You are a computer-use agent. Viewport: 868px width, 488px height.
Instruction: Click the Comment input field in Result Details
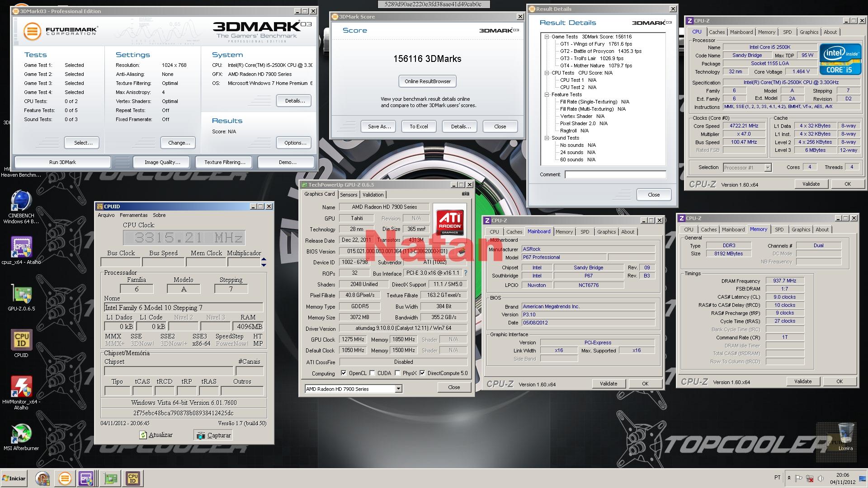(x=615, y=174)
